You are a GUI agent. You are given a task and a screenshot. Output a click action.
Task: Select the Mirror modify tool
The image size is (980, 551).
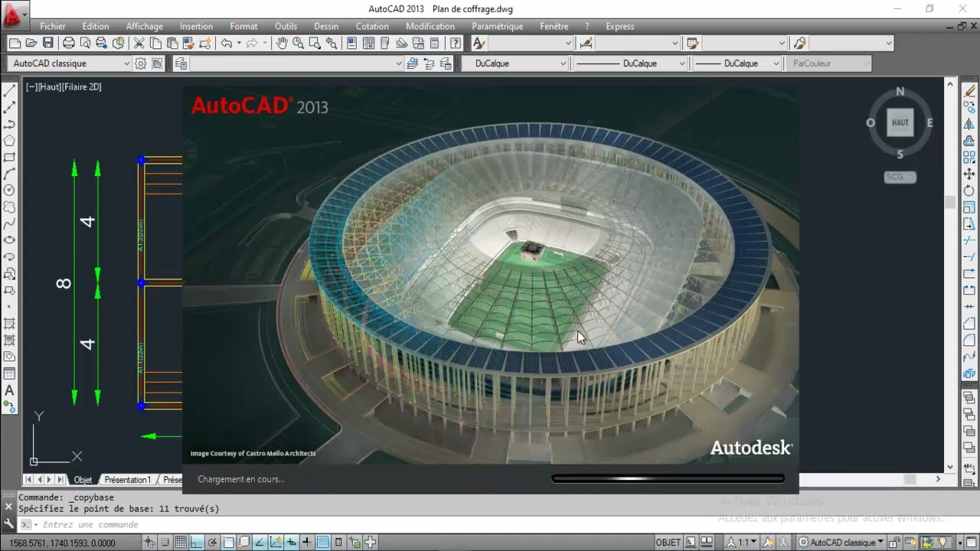click(969, 124)
